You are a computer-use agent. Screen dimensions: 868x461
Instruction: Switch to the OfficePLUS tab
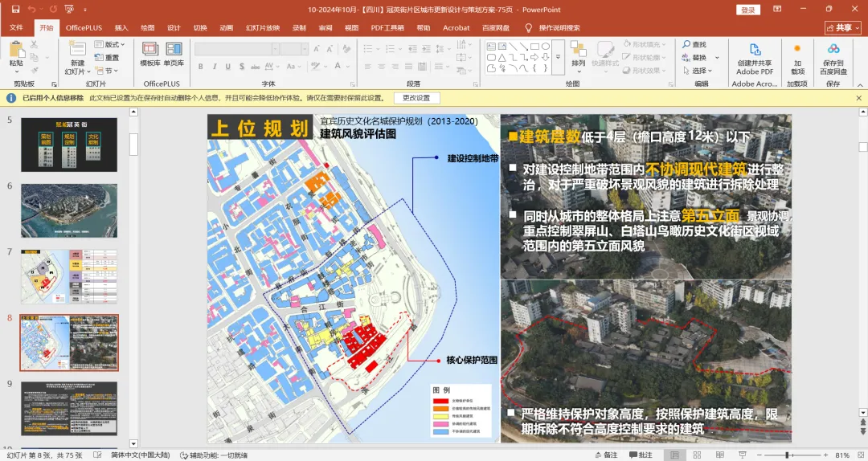84,27
